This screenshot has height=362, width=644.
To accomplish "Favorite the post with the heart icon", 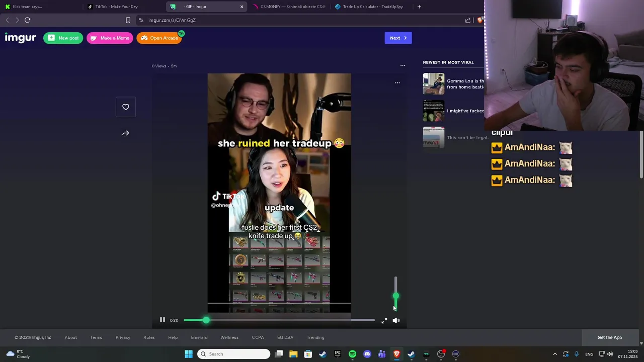I will 126,107.
